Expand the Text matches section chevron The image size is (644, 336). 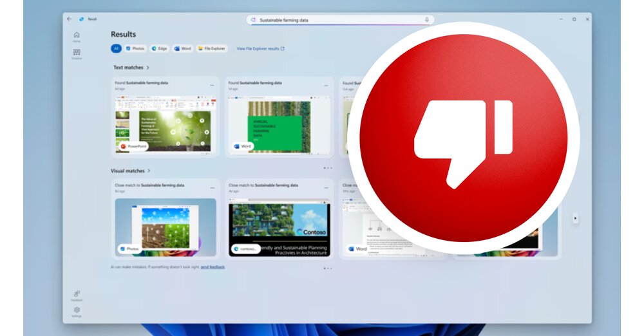(148, 68)
